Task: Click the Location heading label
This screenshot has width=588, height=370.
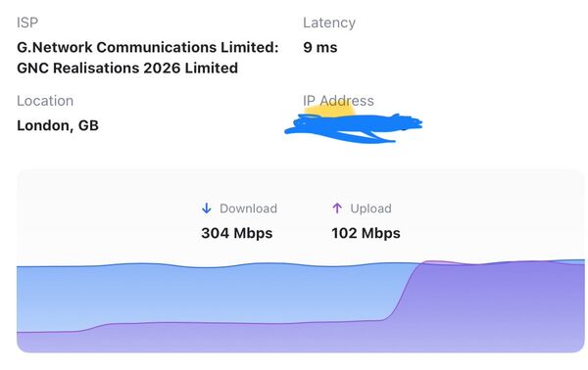Action: [x=45, y=101]
